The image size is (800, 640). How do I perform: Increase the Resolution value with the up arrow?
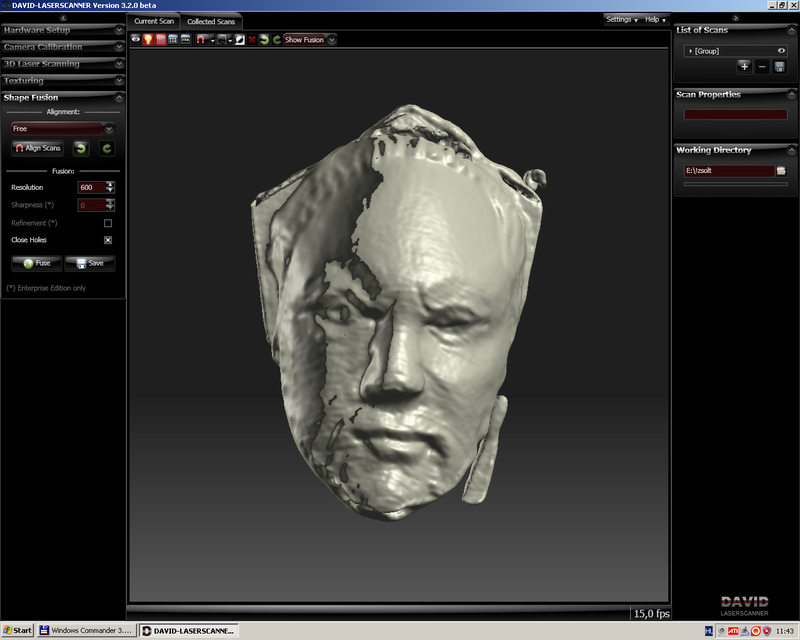[110, 184]
